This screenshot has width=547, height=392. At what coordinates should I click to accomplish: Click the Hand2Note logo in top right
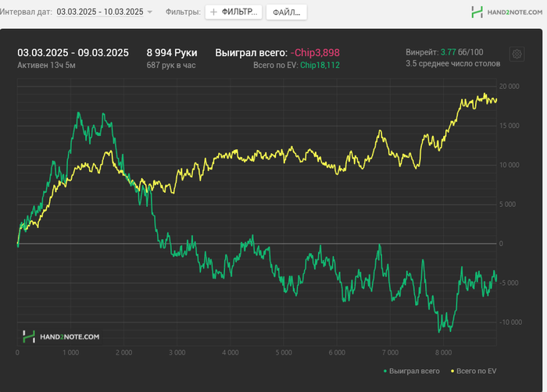pyautogui.click(x=506, y=12)
